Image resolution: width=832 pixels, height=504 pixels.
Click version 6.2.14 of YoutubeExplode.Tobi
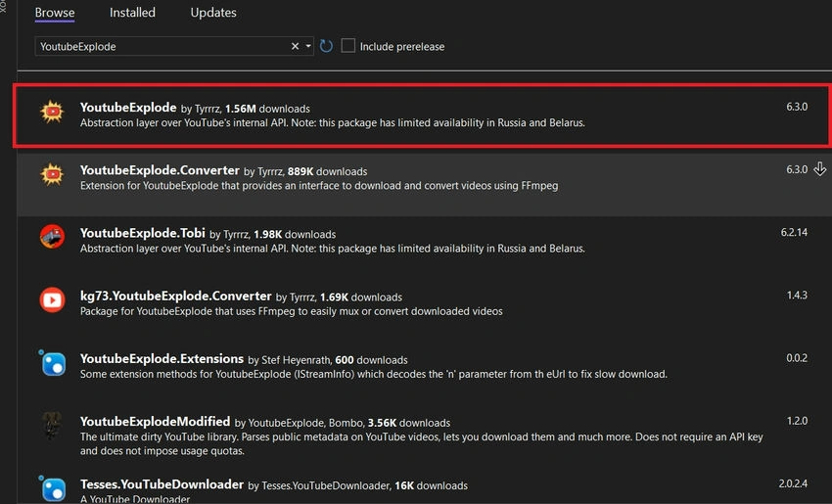click(794, 232)
